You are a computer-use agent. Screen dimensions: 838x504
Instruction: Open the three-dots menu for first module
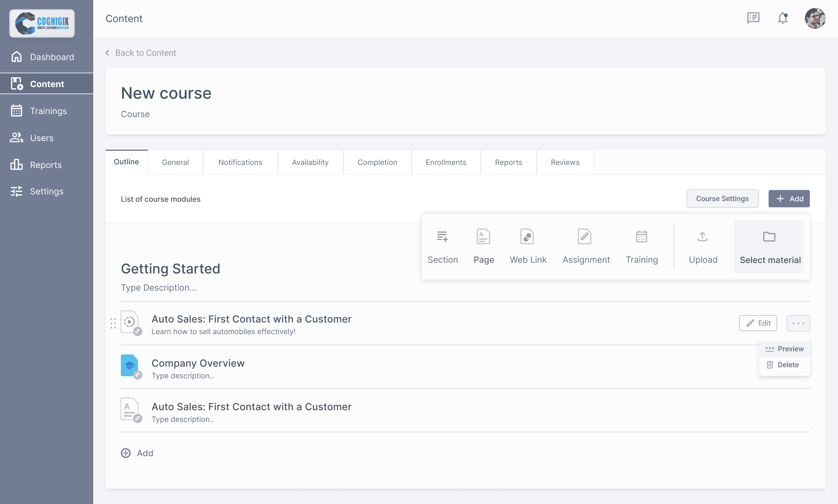click(798, 323)
